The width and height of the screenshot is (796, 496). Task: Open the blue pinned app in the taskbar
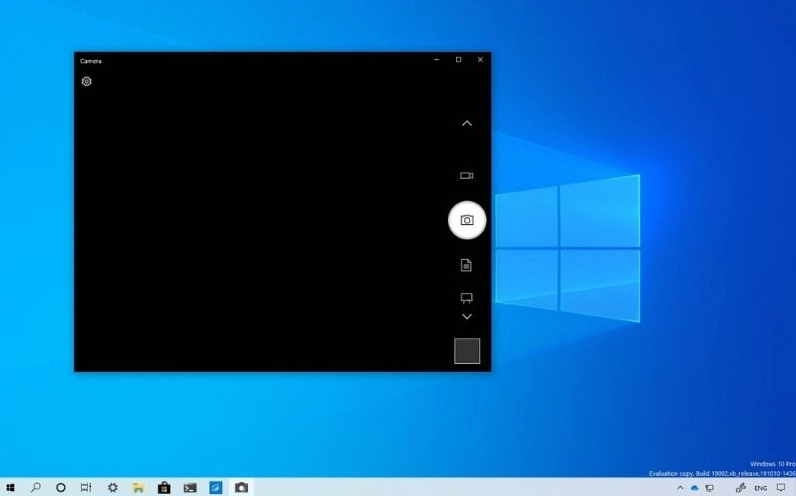(216, 488)
